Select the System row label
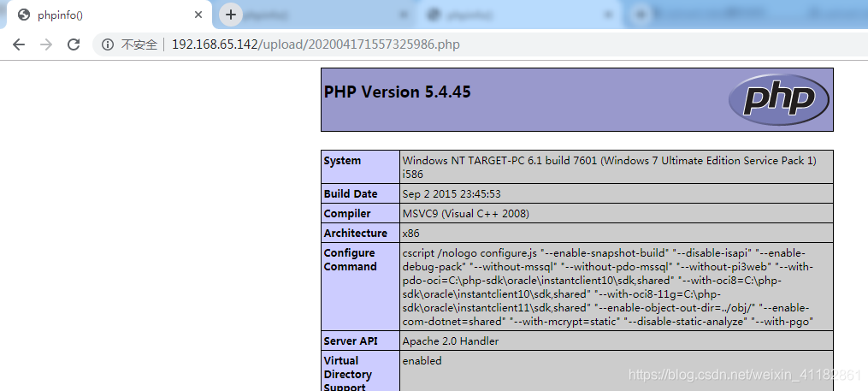The width and height of the screenshot is (868, 391). (360, 167)
